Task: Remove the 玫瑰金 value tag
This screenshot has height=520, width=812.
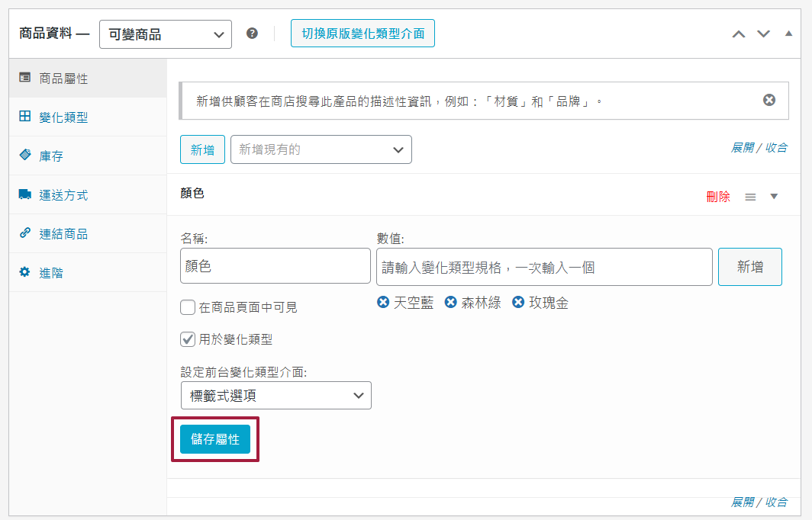Action: coord(518,303)
